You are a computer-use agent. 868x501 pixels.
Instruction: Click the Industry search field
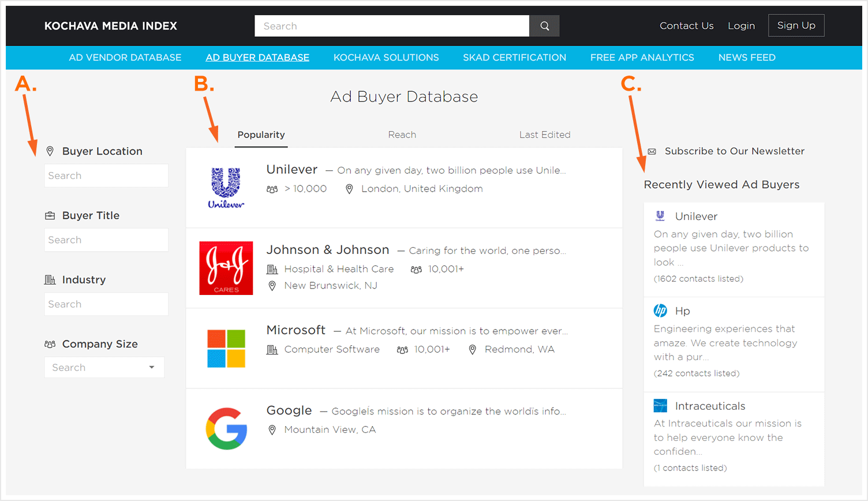106,304
